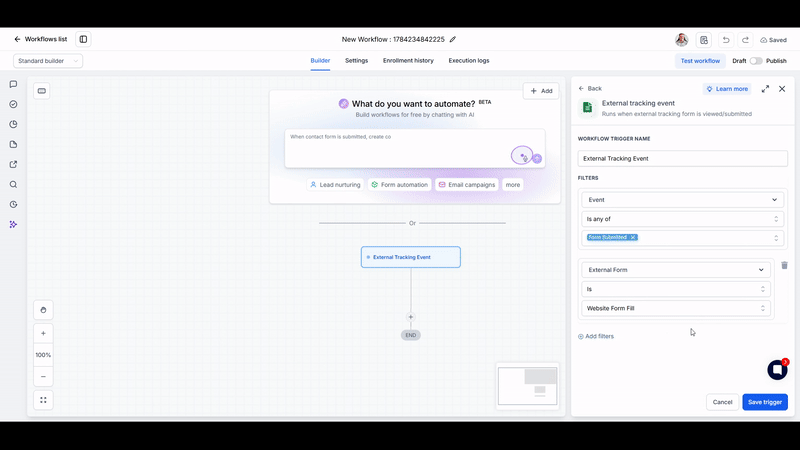The width and height of the screenshot is (800, 450).
Task: Open the chat support widget
Action: [778, 369]
